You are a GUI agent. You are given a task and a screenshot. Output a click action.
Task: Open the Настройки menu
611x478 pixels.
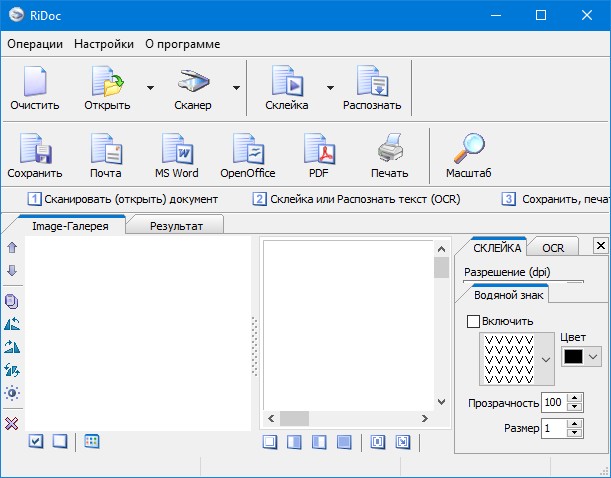[x=104, y=44]
